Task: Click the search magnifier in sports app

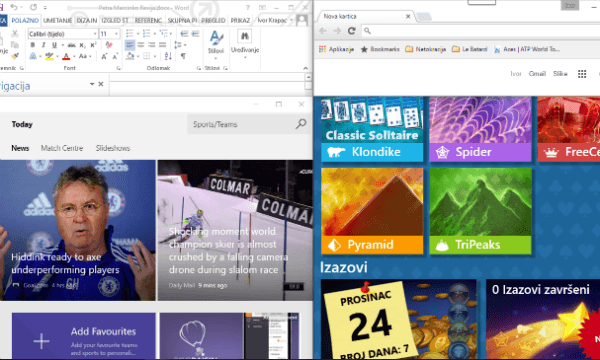Action: [301, 124]
